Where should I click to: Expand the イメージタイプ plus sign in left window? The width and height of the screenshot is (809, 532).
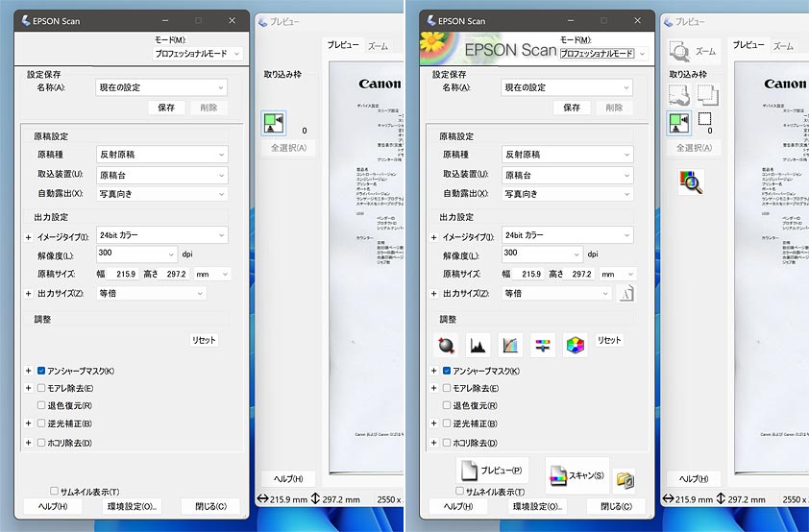pyautogui.click(x=29, y=237)
